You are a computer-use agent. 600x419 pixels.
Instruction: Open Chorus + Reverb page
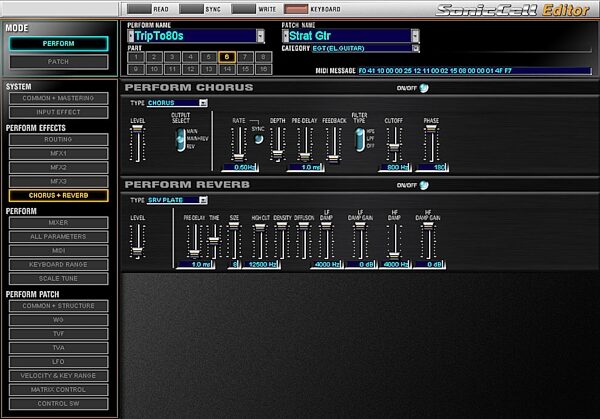59,196
